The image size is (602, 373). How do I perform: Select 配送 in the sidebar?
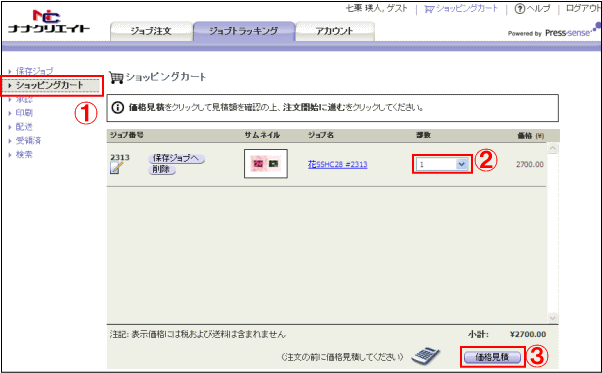coord(24,127)
